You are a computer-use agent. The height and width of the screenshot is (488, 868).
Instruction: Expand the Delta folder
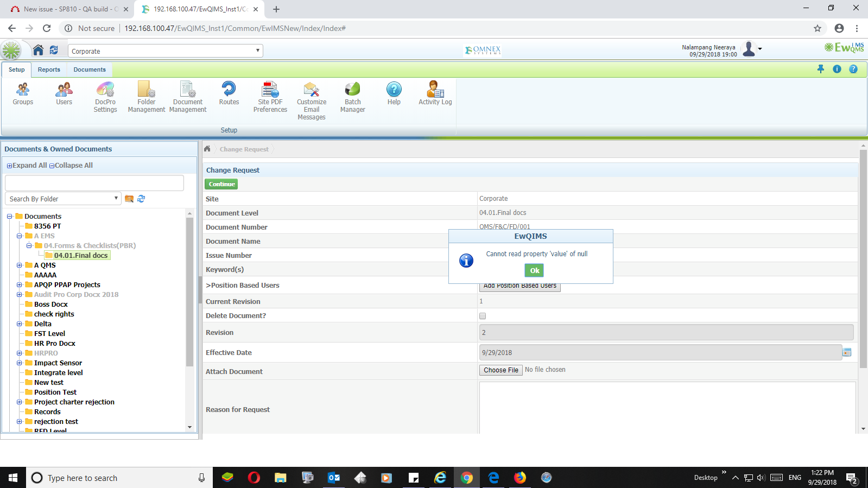point(19,324)
